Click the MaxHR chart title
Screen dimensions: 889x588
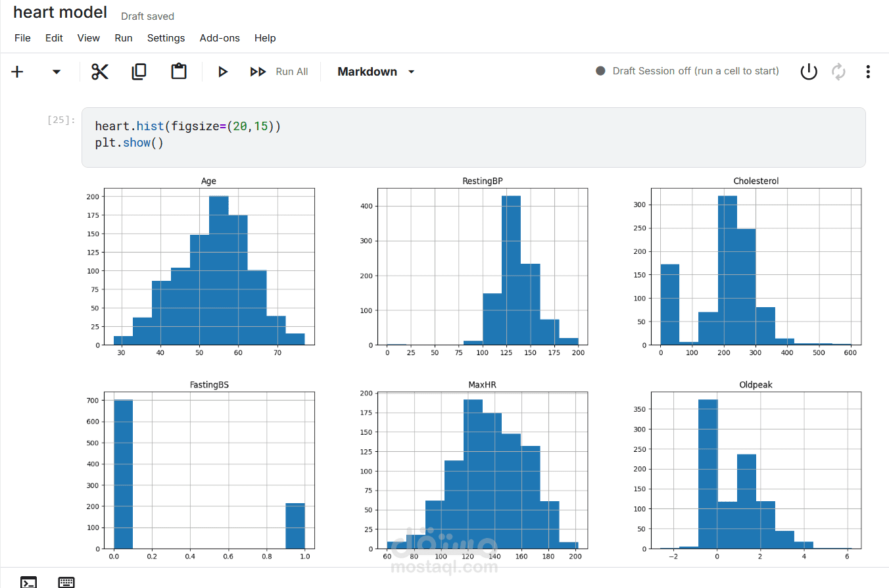point(483,385)
